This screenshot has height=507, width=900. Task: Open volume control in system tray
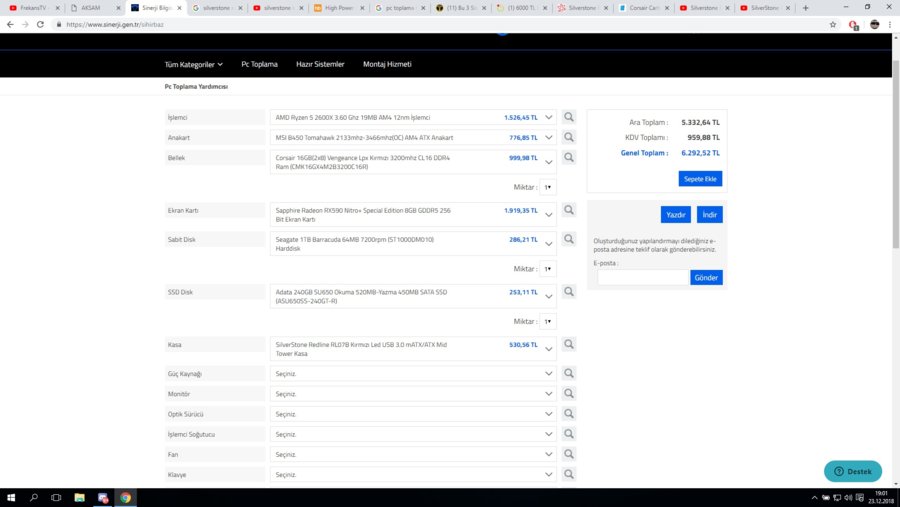click(x=848, y=498)
